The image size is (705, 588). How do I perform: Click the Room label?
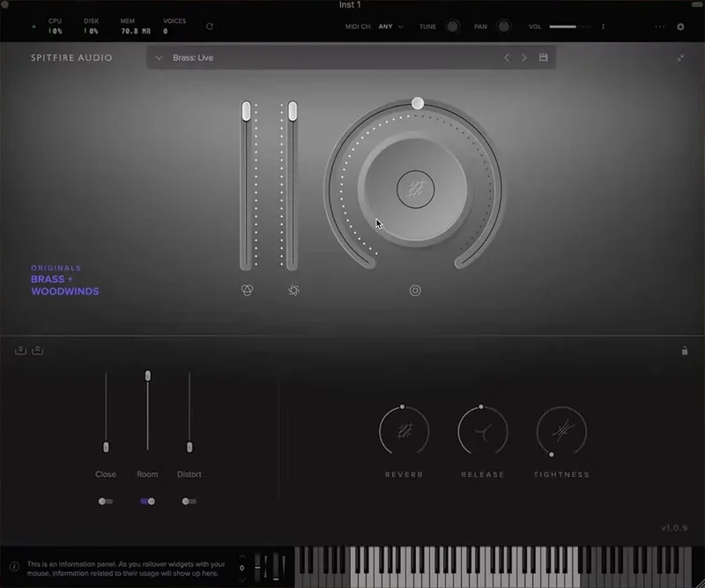click(x=147, y=474)
